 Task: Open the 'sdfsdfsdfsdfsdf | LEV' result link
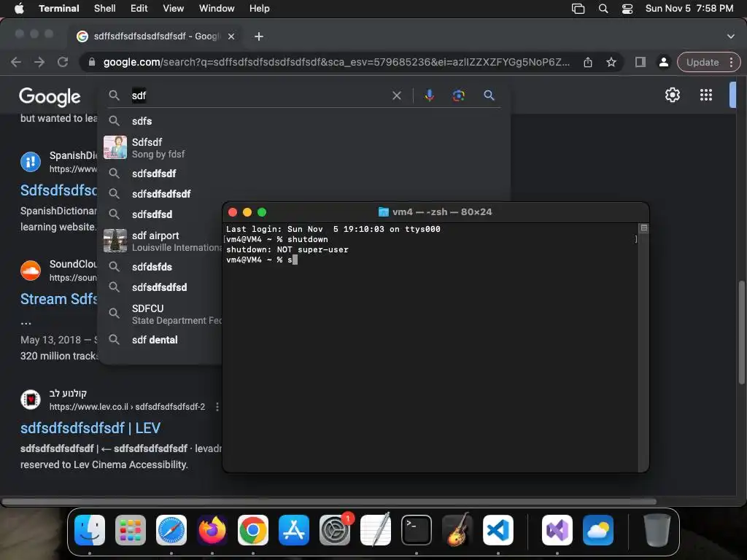tap(90, 428)
